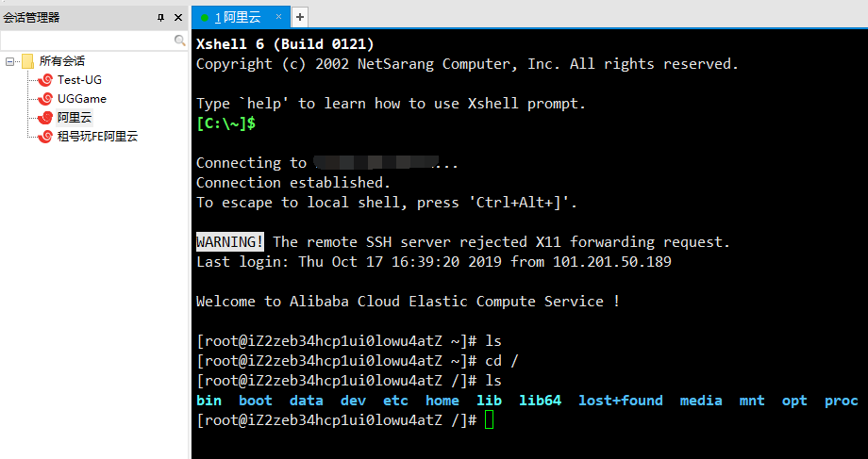The width and height of the screenshot is (868, 459).
Task: Collapse the 所有会话 tree node
Action: (9, 61)
